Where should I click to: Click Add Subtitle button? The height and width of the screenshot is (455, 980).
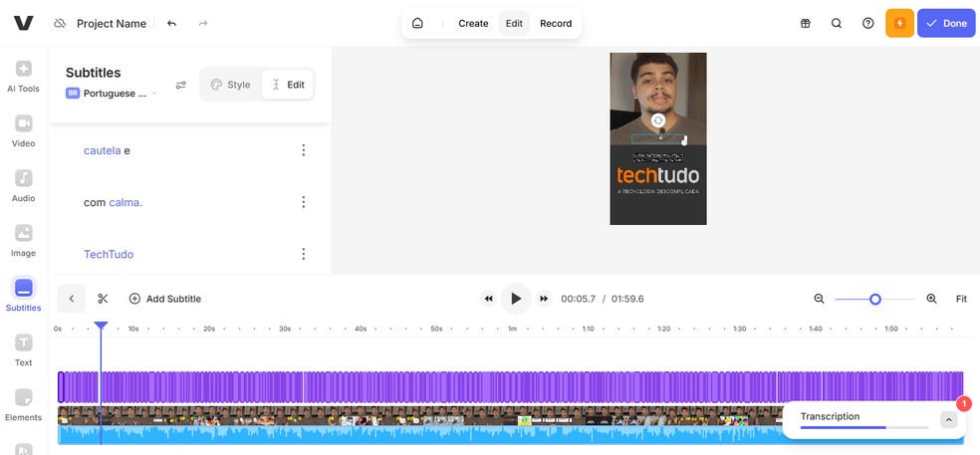[165, 299]
